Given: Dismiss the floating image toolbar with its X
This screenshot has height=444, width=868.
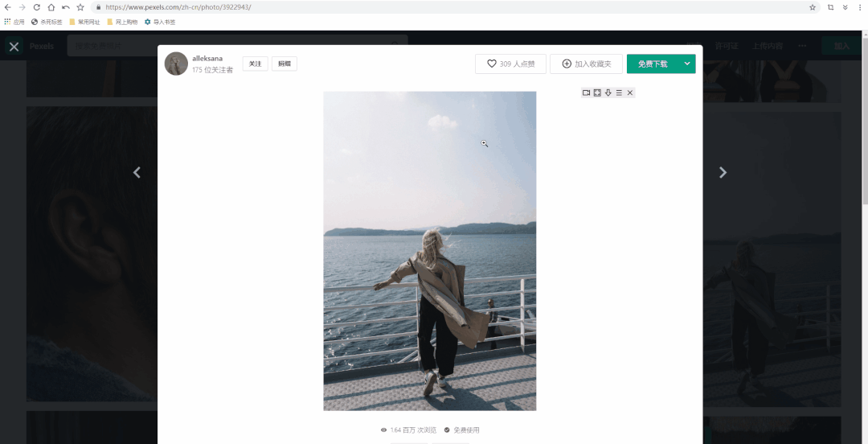Looking at the screenshot, I should 630,93.
